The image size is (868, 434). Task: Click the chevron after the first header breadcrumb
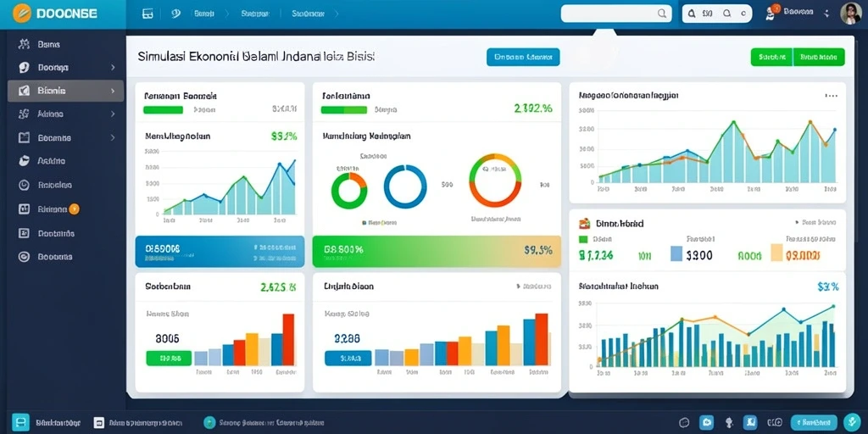click(x=225, y=14)
